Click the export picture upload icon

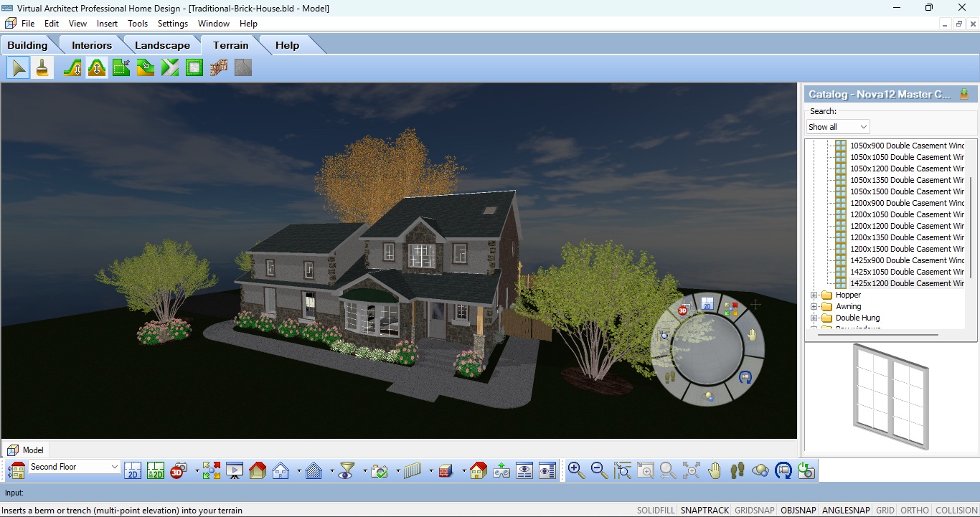[x=501, y=470]
